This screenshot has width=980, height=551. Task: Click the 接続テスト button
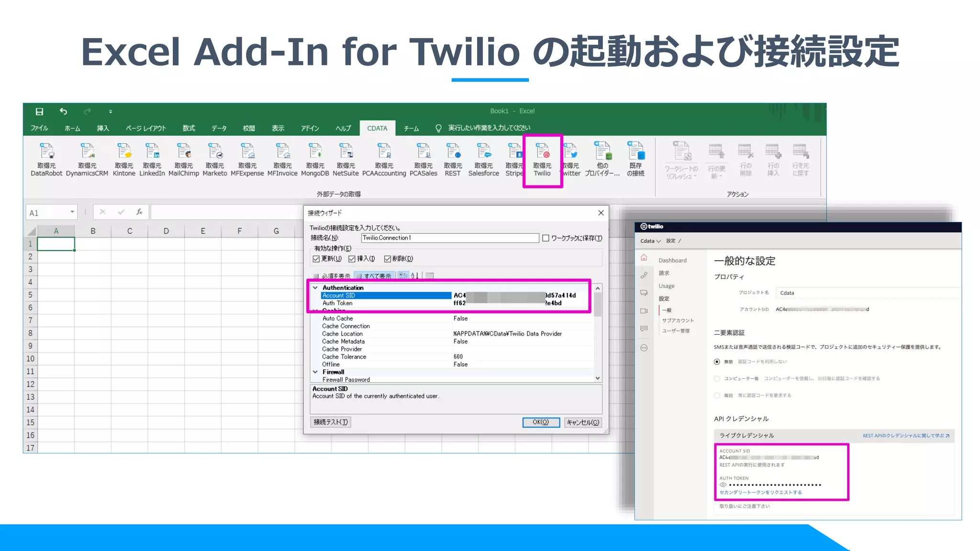coord(331,422)
